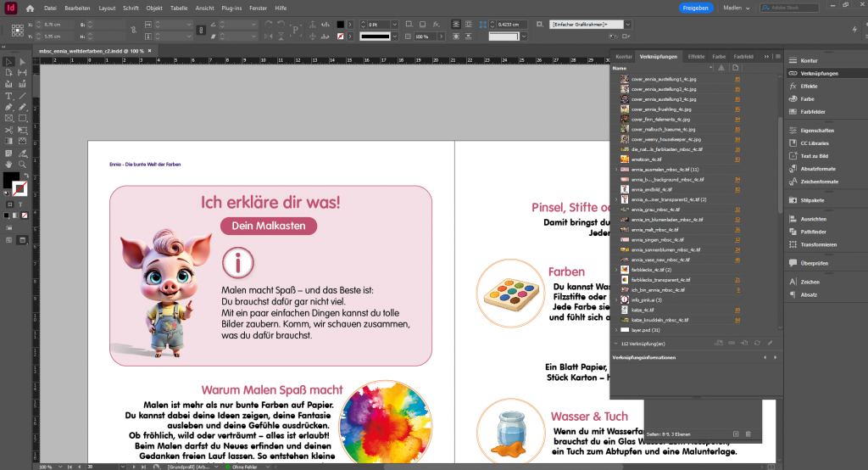Click the delete layer trash icon
Viewport: 868px width, 470px height.
coord(748,434)
